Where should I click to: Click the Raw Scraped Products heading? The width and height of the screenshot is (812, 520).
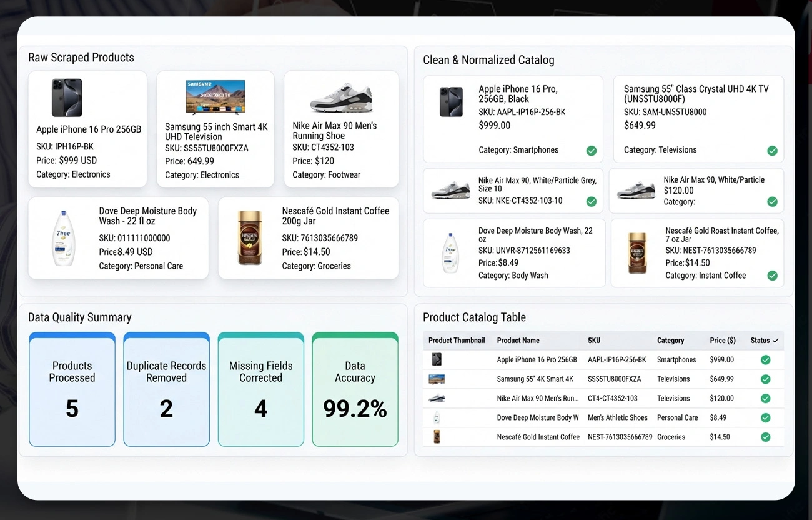(81, 57)
